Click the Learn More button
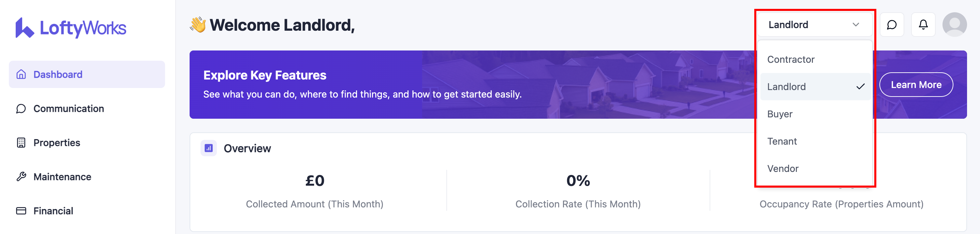This screenshot has width=980, height=234. (916, 85)
